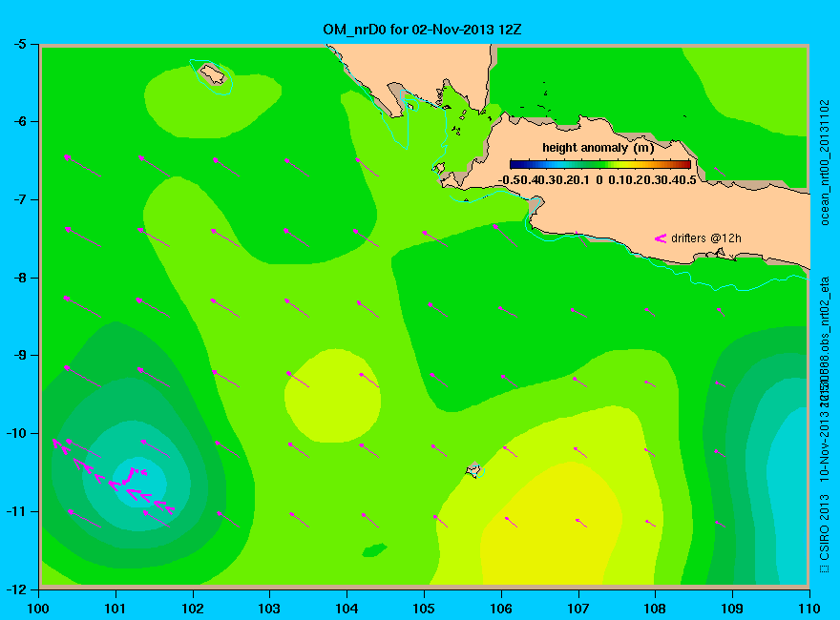840x620 pixels.
Task: Click the magenta drifters legend arrow symbol
Action: coord(660,238)
